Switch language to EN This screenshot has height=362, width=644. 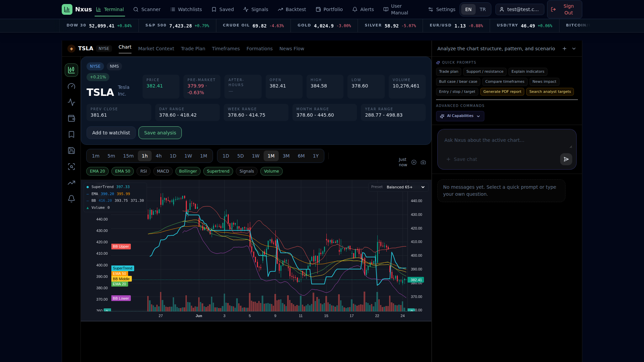(x=468, y=9)
